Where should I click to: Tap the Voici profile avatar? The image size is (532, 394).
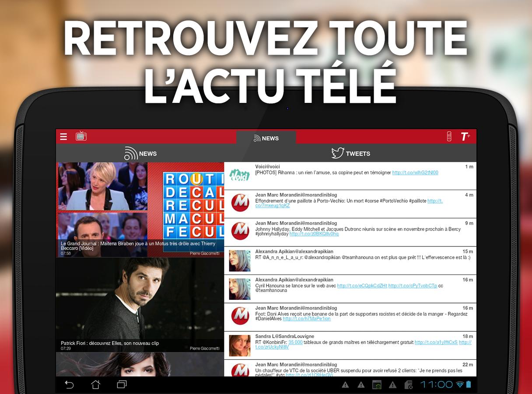[x=240, y=176]
